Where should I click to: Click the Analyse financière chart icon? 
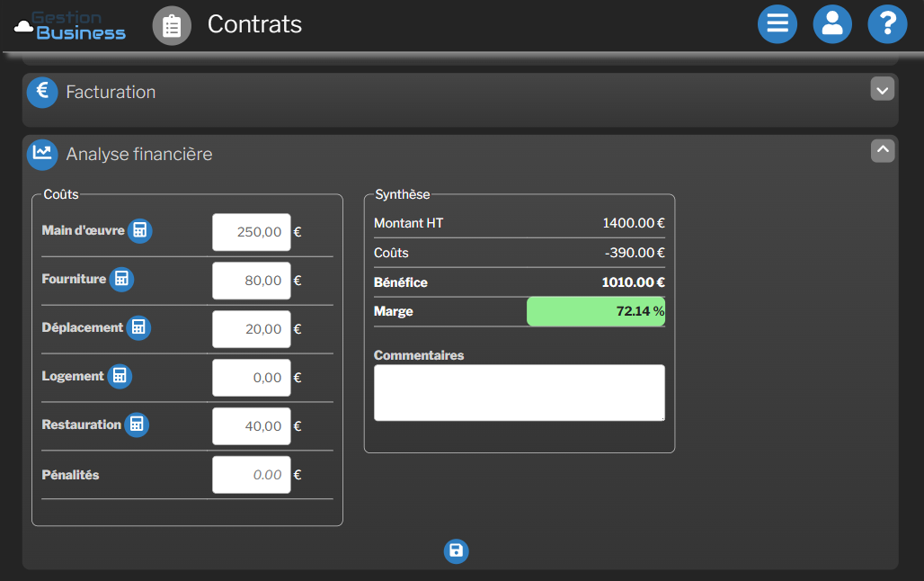(42, 154)
